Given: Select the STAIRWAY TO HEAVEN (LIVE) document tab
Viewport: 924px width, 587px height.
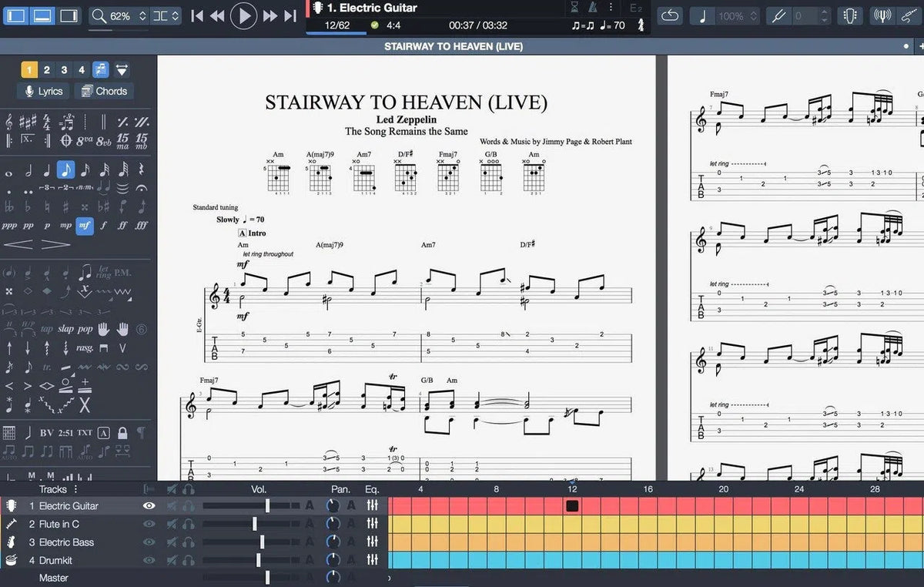Looking at the screenshot, I should (453, 46).
